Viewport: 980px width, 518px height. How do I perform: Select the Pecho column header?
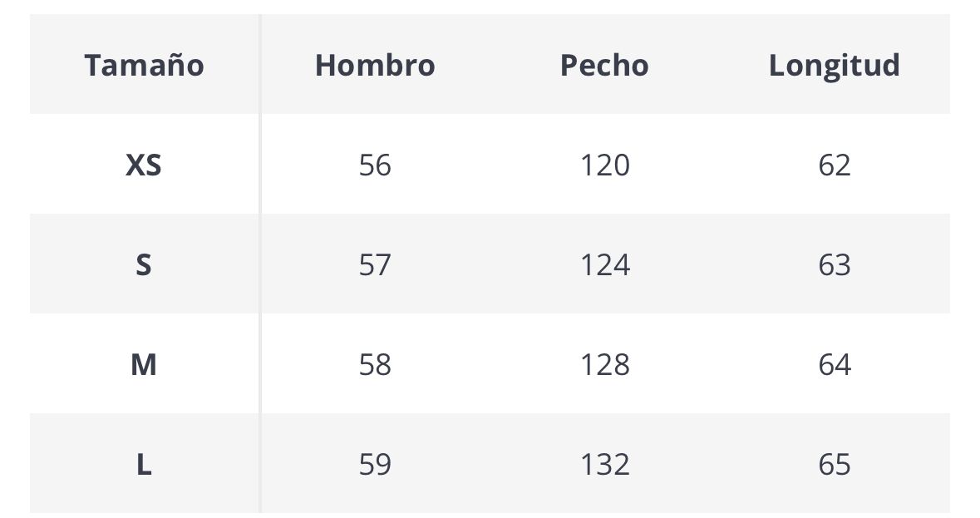(604, 65)
